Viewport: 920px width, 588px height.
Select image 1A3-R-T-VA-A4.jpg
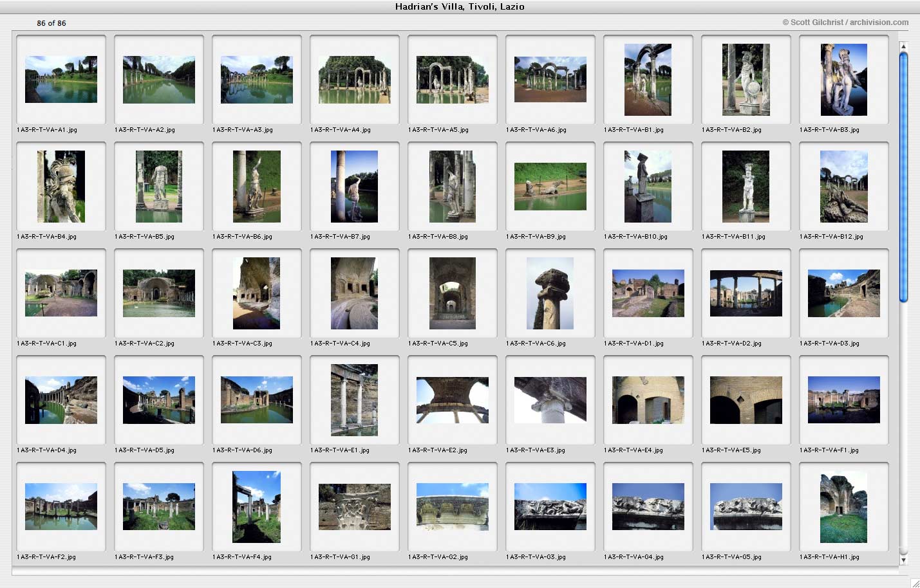point(355,80)
